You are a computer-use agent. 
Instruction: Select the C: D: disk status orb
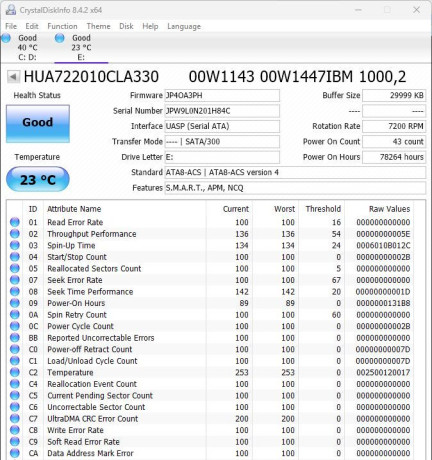click(x=6, y=38)
